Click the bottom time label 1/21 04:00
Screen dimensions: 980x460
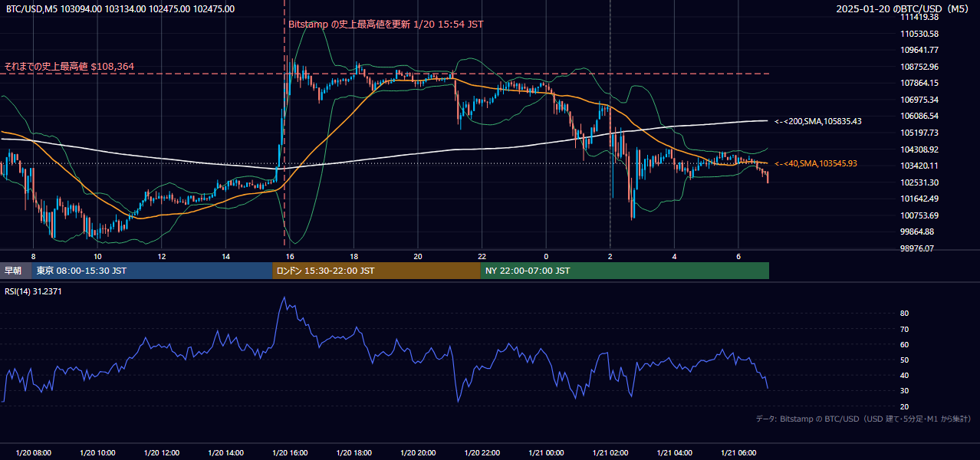673,453
